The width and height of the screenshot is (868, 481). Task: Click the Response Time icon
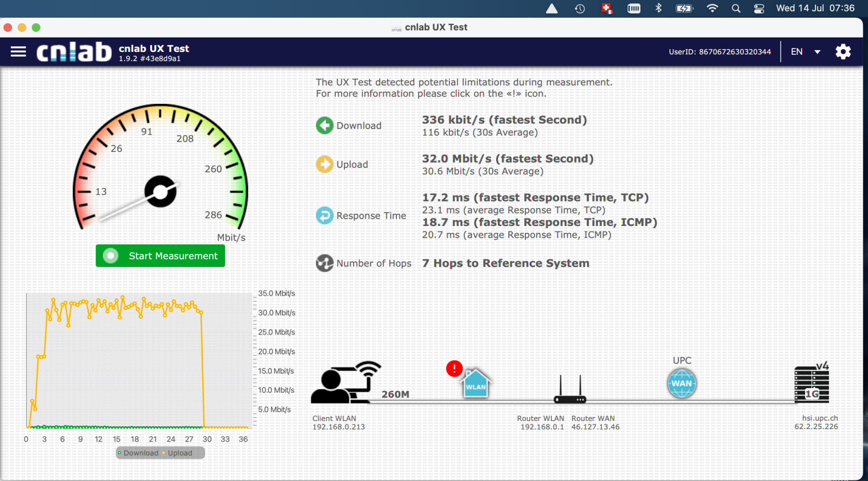[325, 216]
